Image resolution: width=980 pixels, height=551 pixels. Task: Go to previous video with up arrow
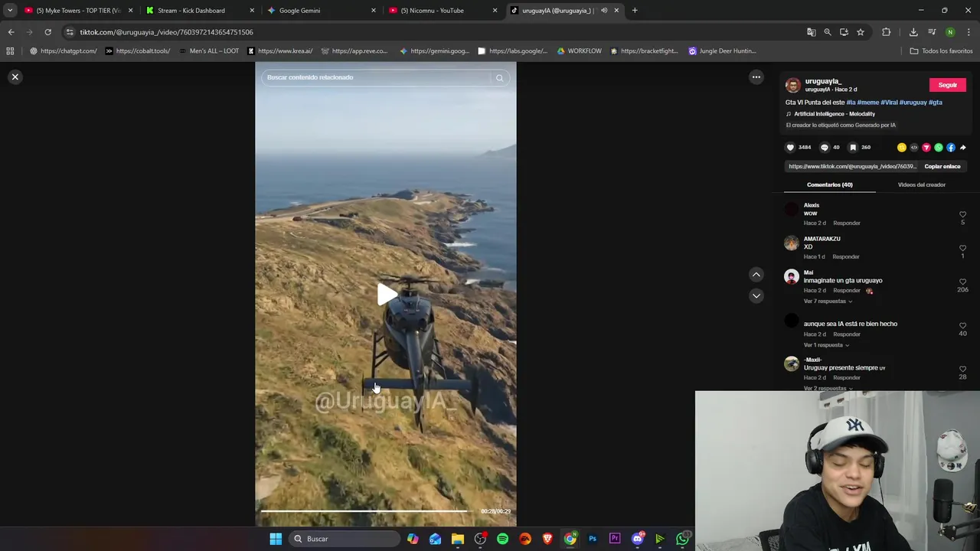coord(756,275)
